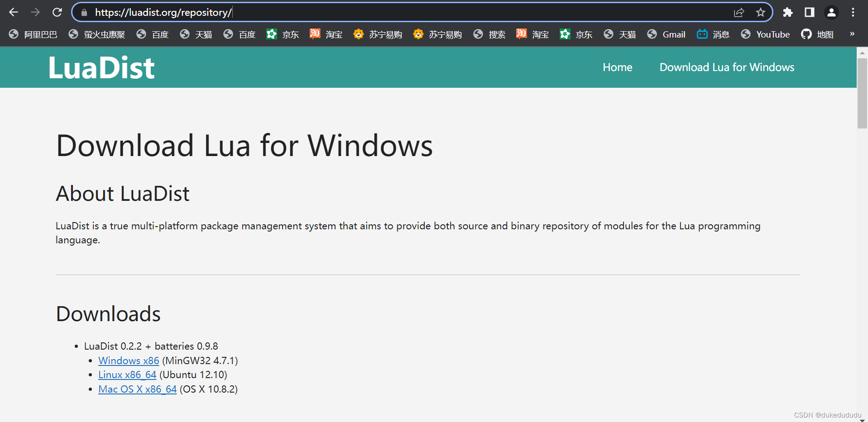Viewport: 868px width, 422px height.
Task: Open the Extensions puzzle icon
Action: [788, 12]
